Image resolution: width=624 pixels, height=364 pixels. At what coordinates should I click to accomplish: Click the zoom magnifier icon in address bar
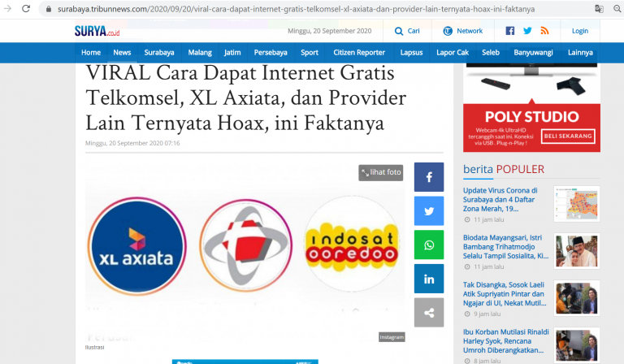click(617, 8)
